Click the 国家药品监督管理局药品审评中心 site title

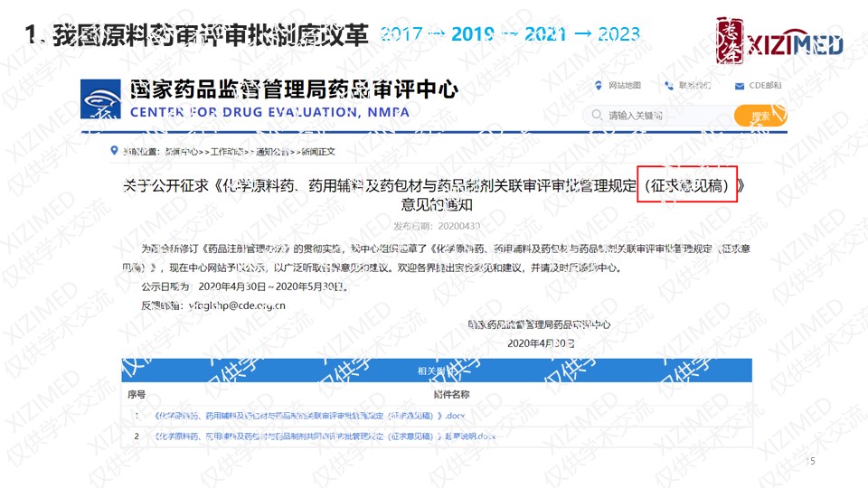click(295, 89)
